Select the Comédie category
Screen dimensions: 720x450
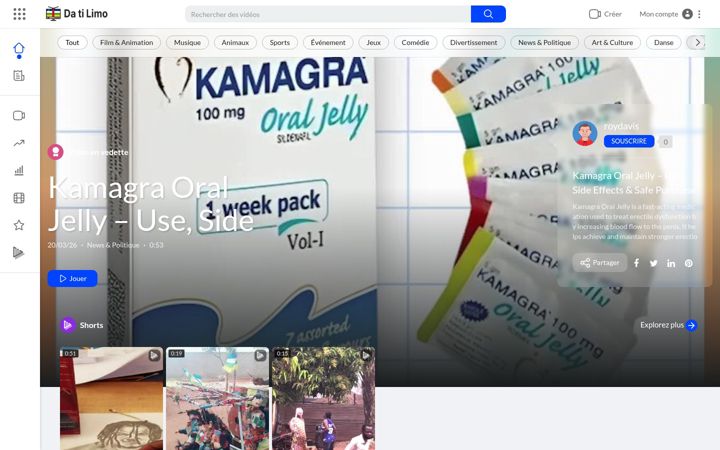coord(415,42)
